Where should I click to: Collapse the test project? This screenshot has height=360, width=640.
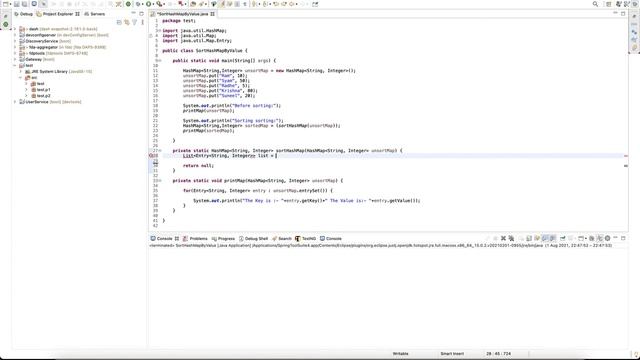(15, 65)
